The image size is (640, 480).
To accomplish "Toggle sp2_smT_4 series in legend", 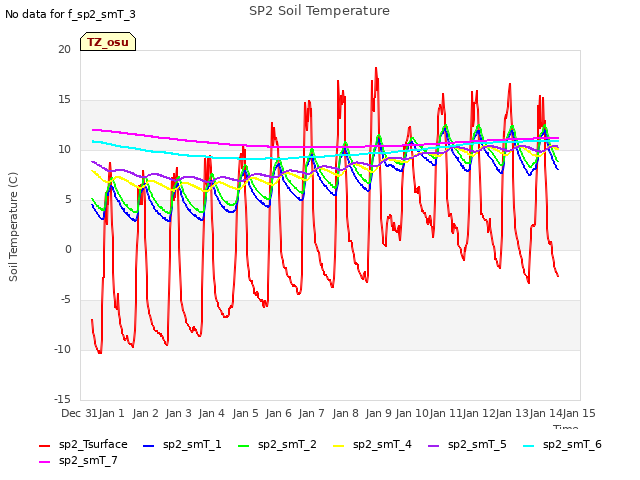I will pos(373,444).
